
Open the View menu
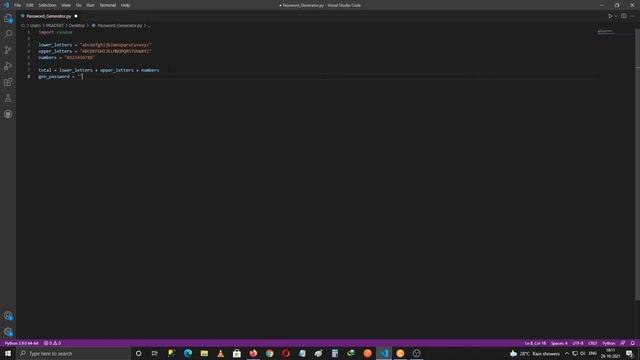pyautogui.click(x=66, y=5)
